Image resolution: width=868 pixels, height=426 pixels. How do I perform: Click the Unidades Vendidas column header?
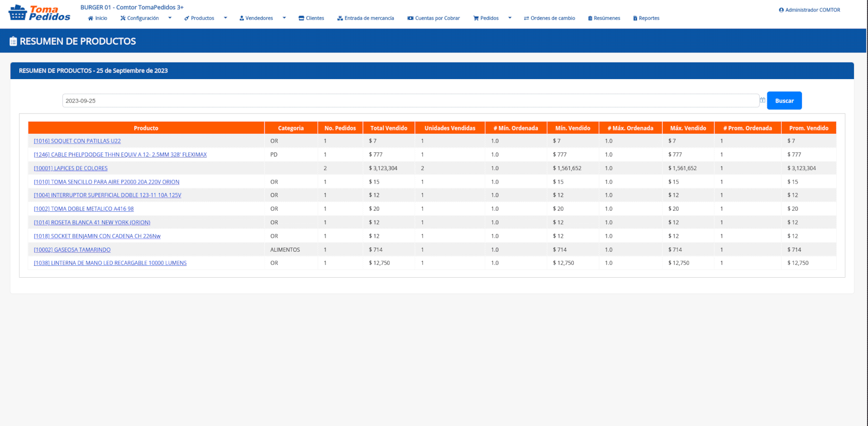[450, 128]
